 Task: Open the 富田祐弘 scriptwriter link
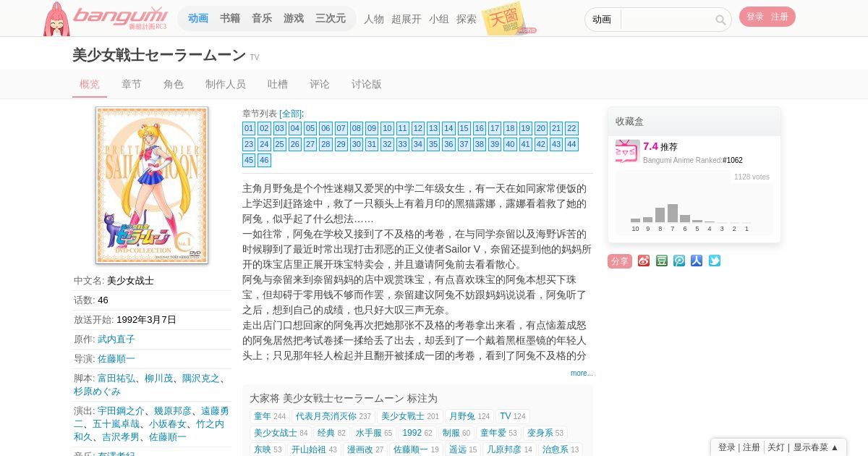tap(116, 378)
